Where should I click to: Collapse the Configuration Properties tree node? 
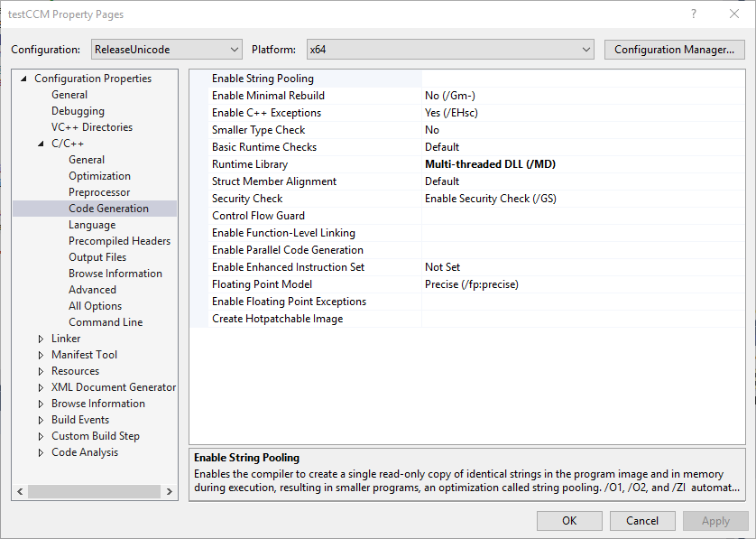coord(24,79)
